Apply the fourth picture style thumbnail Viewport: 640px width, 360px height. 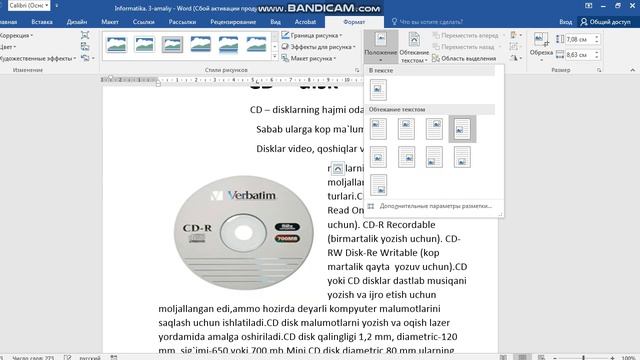[200, 44]
